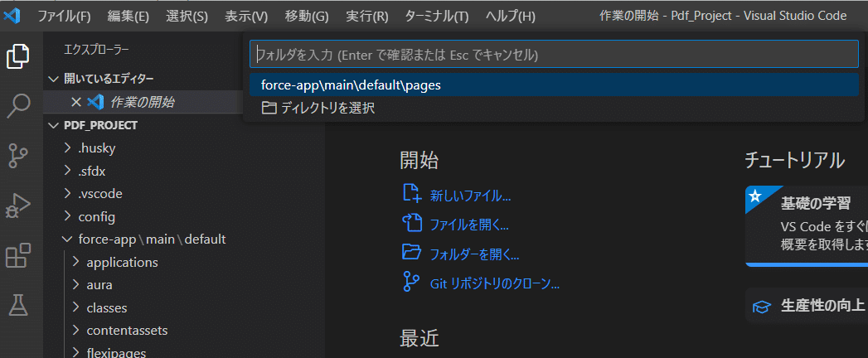This screenshot has width=868, height=358.
Task: Select the 作業の開始 open editor entry
Action: click(x=143, y=102)
